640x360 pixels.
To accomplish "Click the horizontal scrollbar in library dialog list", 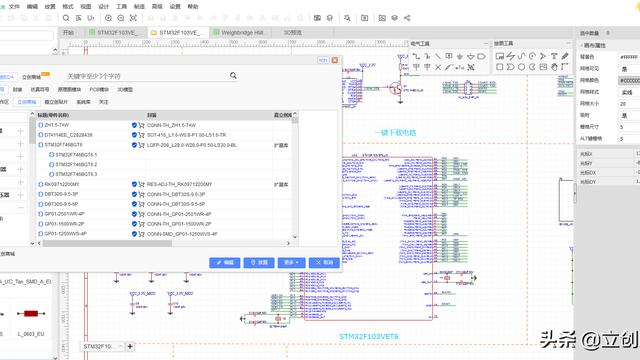I will 107,243.
